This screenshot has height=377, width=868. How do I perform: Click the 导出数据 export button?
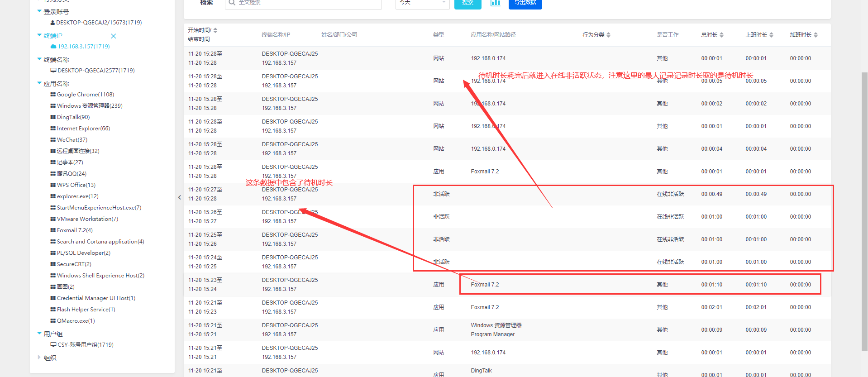point(525,3)
